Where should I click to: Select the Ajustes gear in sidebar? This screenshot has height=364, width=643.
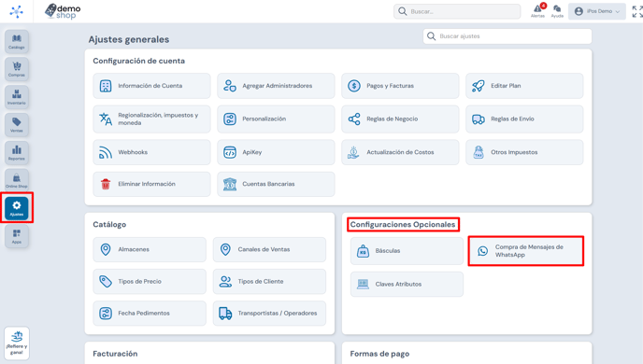(x=17, y=208)
